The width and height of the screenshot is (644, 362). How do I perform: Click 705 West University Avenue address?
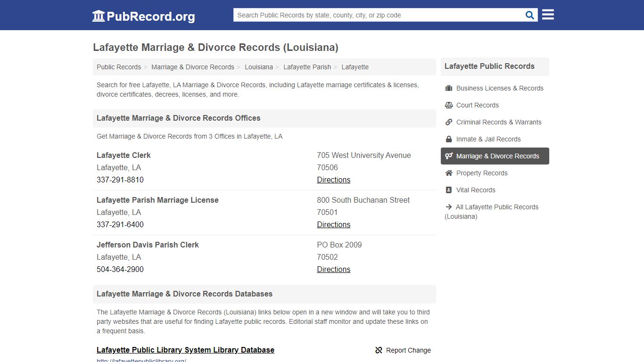tap(364, 155)
